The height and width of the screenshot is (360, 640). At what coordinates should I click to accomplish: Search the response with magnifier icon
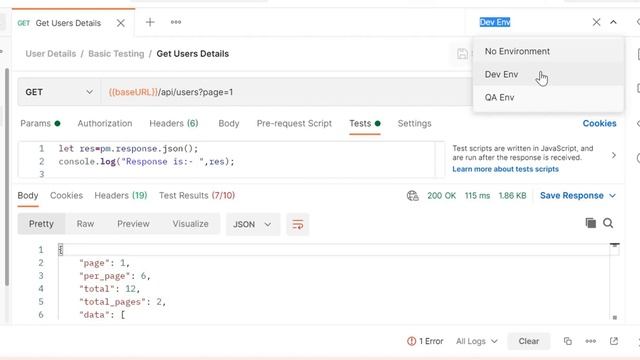point(608,223)
